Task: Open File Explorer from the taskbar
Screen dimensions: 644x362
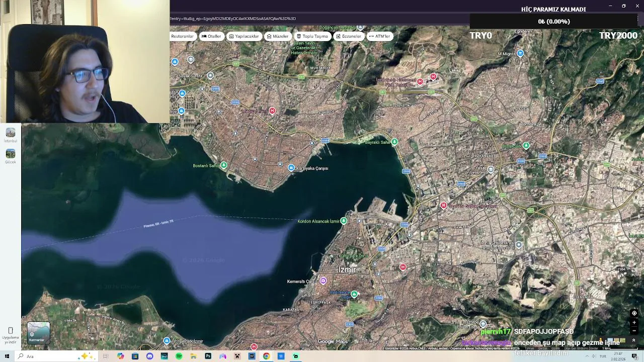Action: click(193, 356)
